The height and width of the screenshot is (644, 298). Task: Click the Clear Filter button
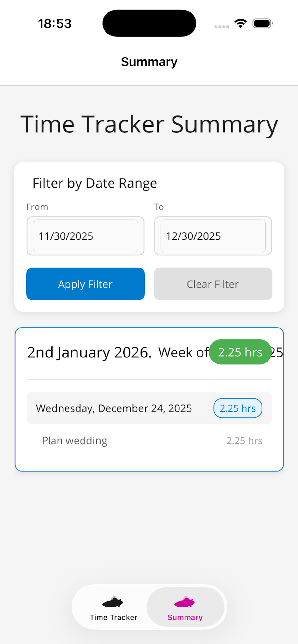click(213, 284)
